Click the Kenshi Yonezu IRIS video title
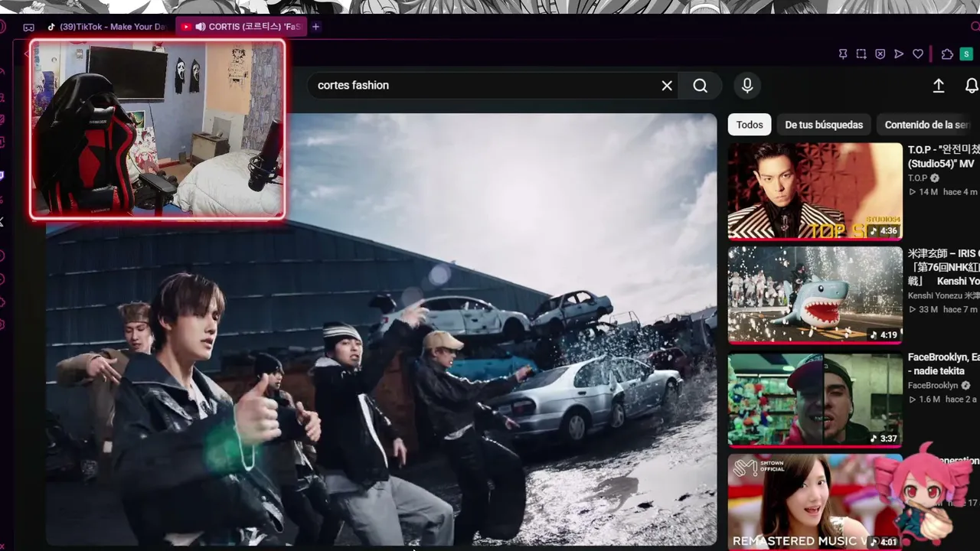 pyautogui.click(x=943, y=268)
